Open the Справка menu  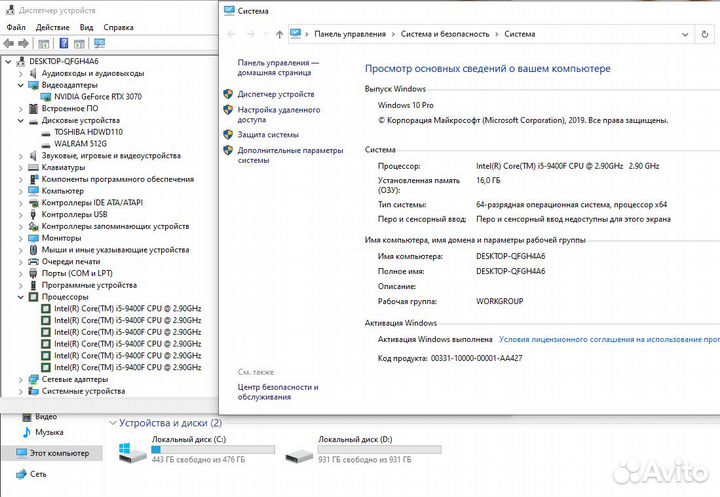tap(118, 28)
